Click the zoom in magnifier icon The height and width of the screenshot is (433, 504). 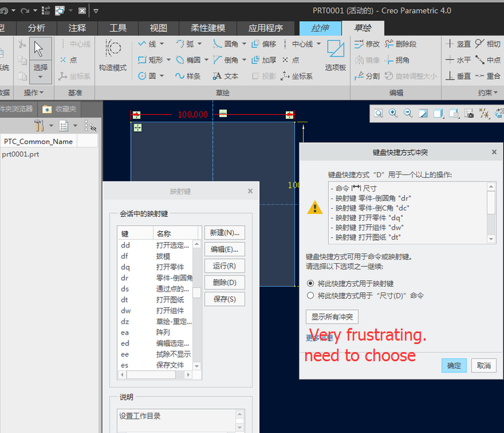tap(393, 114)
